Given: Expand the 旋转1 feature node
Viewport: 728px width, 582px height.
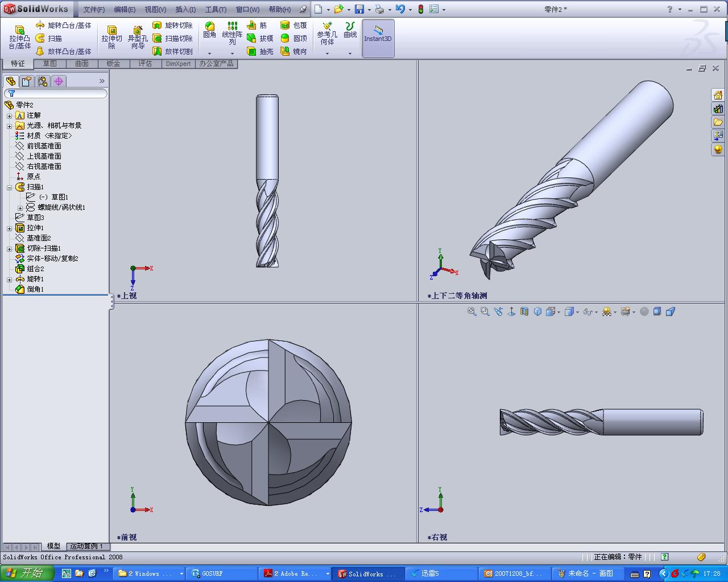Looking at the screenshot, I should click(x=9, y=279).
